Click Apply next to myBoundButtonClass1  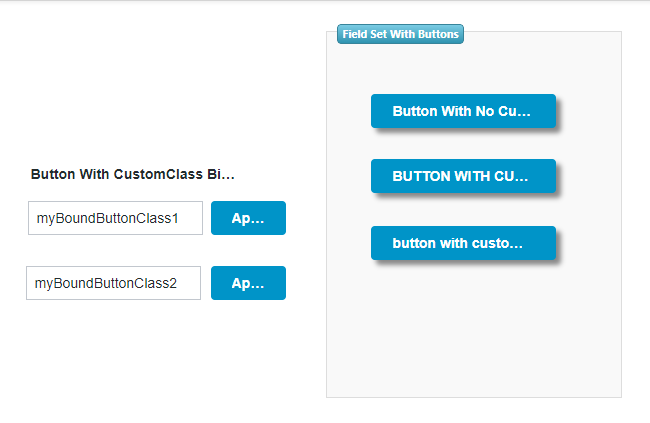point(248,218)
